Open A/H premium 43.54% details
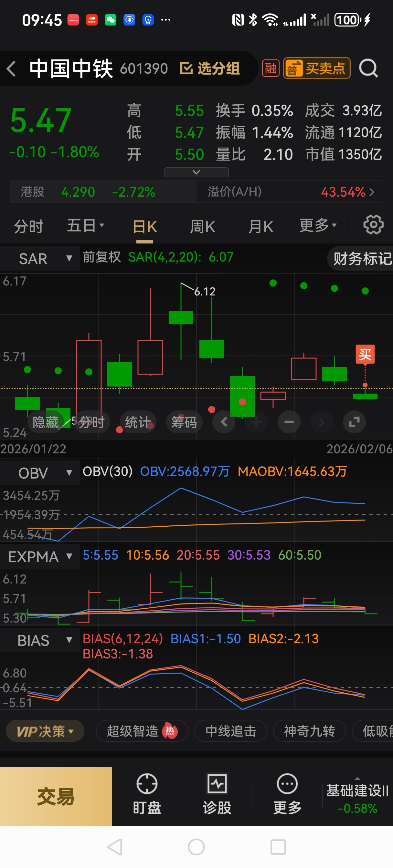Image resolution: width=393 pixels, height=868 pixels. click(290, 192)
